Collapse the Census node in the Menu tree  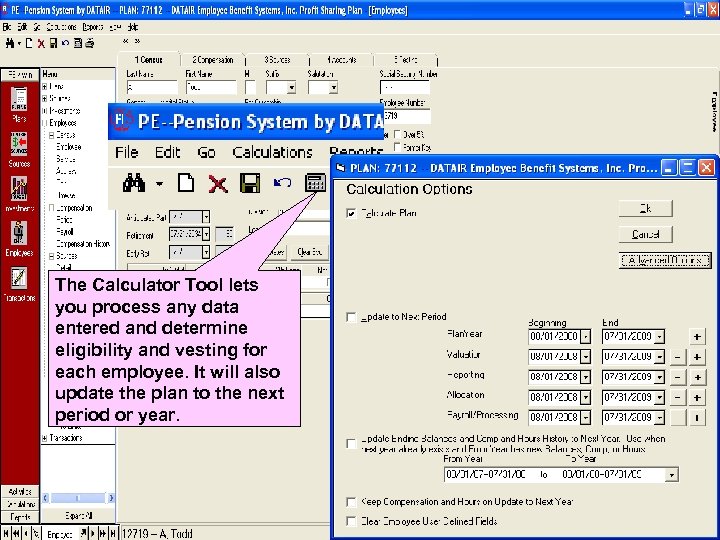tap(52, 135)
